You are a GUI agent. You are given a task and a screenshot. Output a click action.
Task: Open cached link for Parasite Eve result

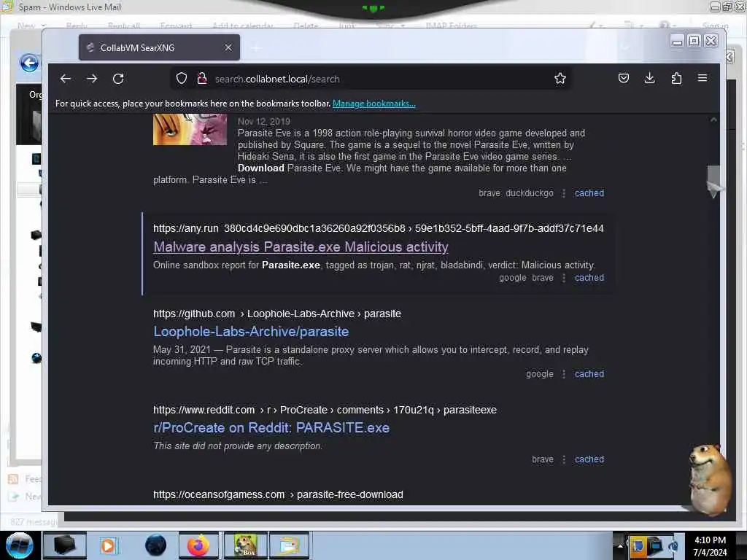(589, 192)
